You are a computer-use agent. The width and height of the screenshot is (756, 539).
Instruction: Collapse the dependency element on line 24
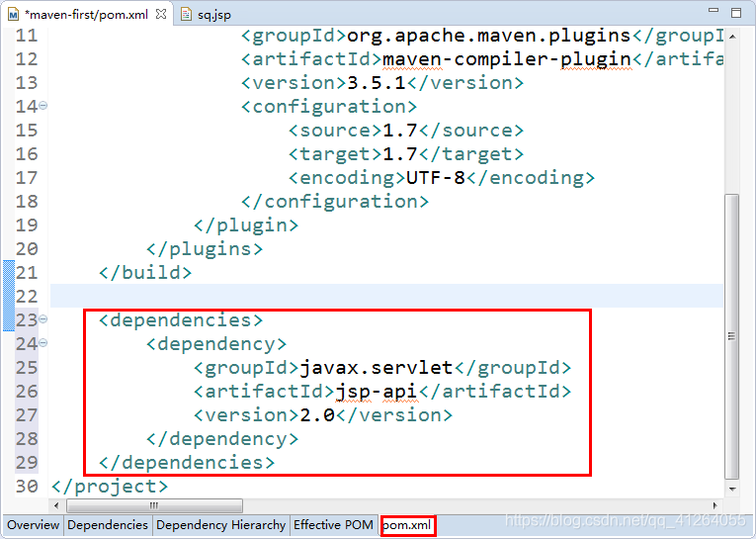[42, 342]
